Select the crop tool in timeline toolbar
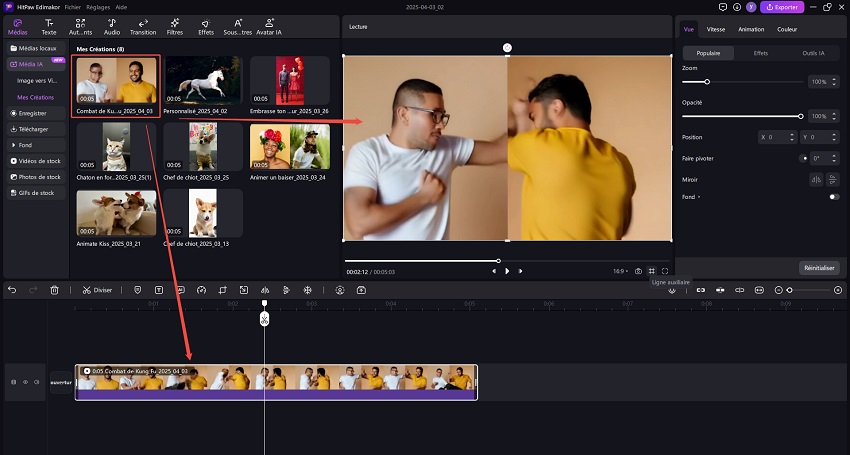Screen dimensions: 850x455 pos(222,290)
